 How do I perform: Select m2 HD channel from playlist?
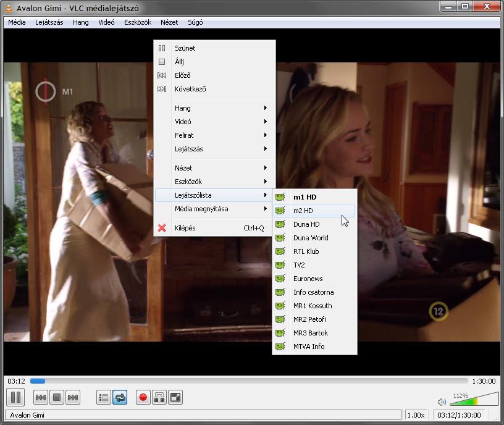[x=314, y=211]
